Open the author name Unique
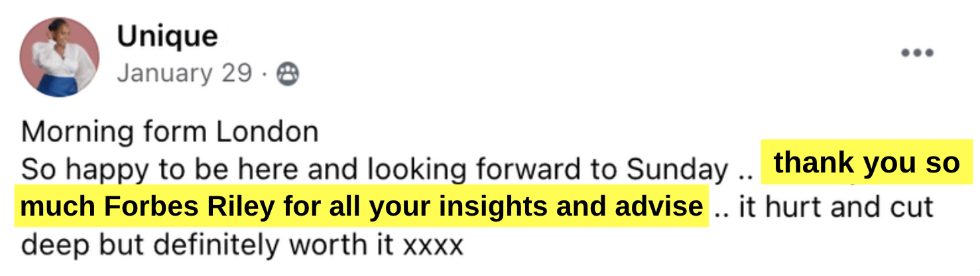The height and width of the screenshot is (276, 980). 167,36
